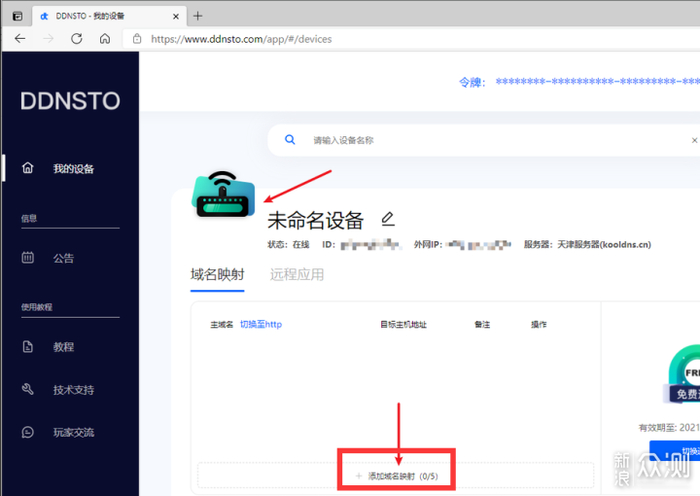View site lock information icon
Viewport: 700px width, 496px height.
[137, 39]
